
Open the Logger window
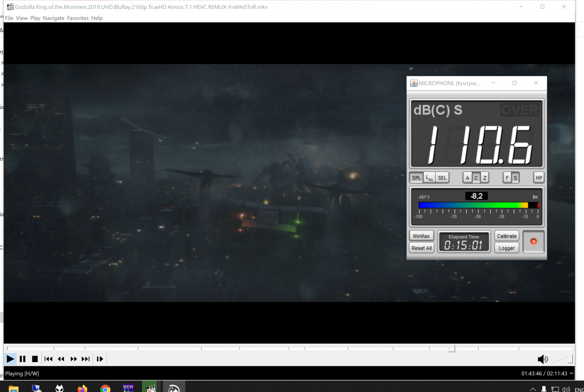(x=507, y=248)
